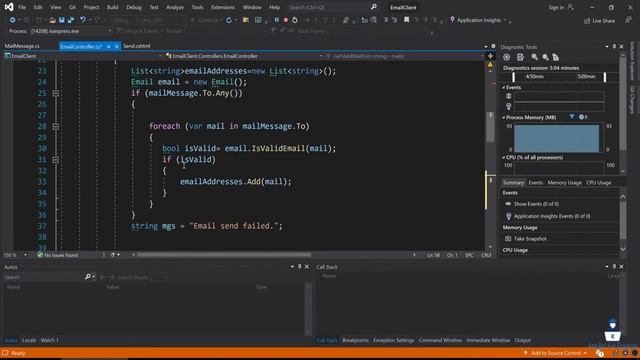Open Diagnostic Tools settings gear icon
The image size is (640, 360).
(x=507, y=57)
